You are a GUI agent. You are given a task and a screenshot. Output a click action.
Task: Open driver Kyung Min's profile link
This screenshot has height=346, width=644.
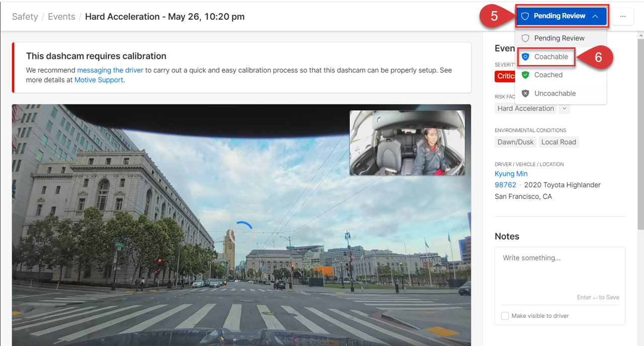coord(511,174)
